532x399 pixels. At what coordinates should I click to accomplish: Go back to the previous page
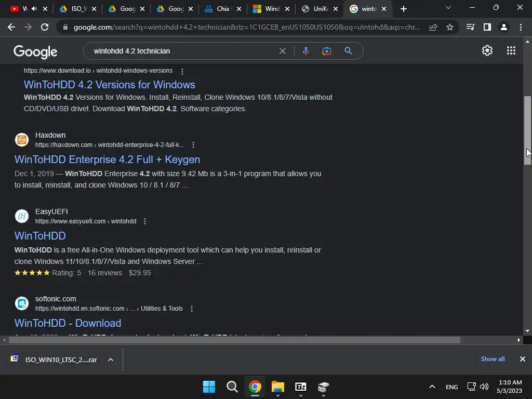coord(11,27)
